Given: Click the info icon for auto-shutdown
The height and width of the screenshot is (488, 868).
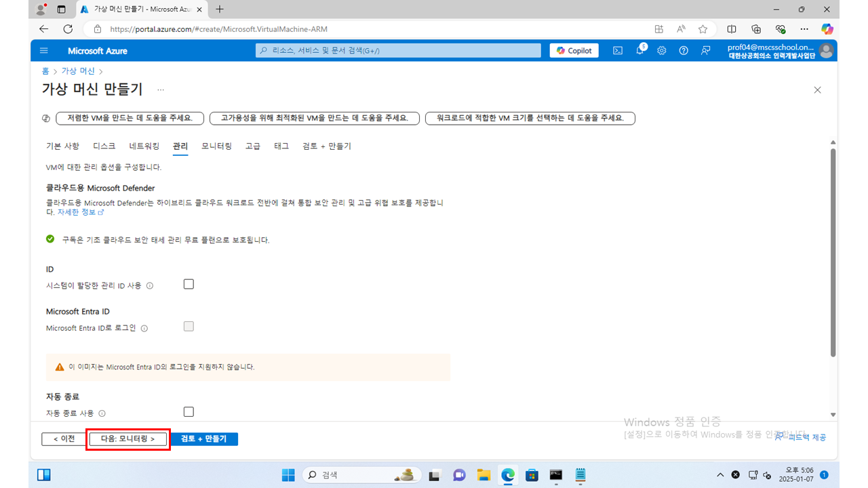Looking at the screenshot, I should [x=102, y=413].
